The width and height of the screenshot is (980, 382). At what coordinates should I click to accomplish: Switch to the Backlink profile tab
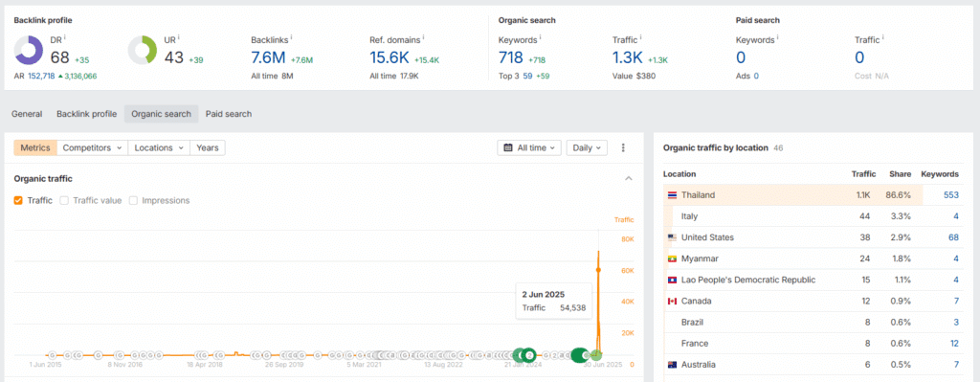86,114
